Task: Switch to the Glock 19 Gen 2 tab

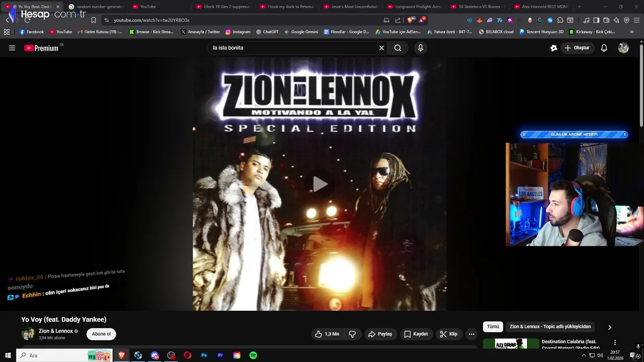Action: [x=223, y=7]
